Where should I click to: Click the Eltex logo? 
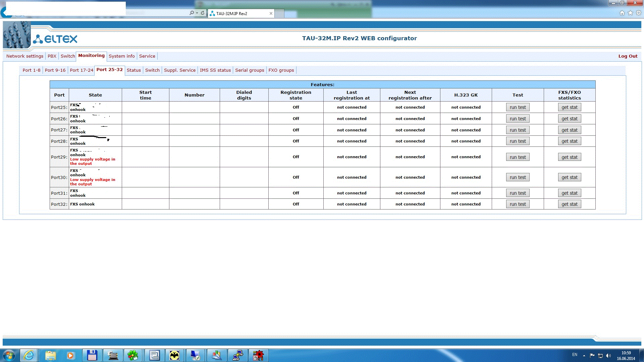coord(55,39)
